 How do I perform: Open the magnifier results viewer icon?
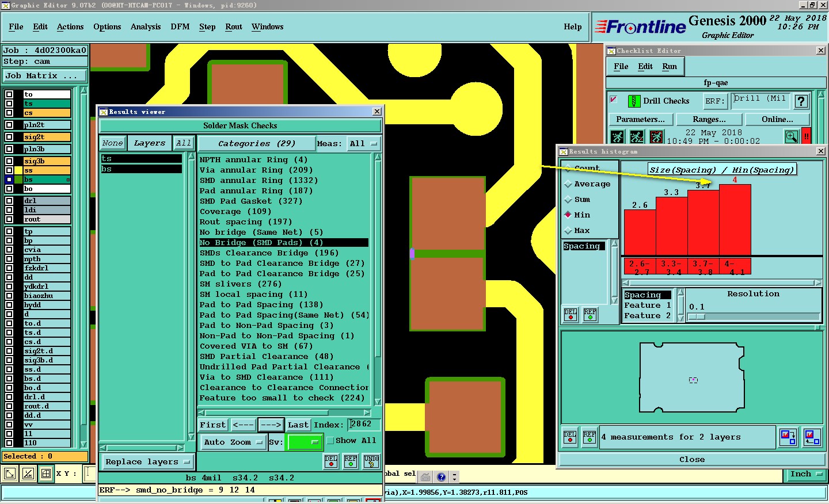pos(792,136)
